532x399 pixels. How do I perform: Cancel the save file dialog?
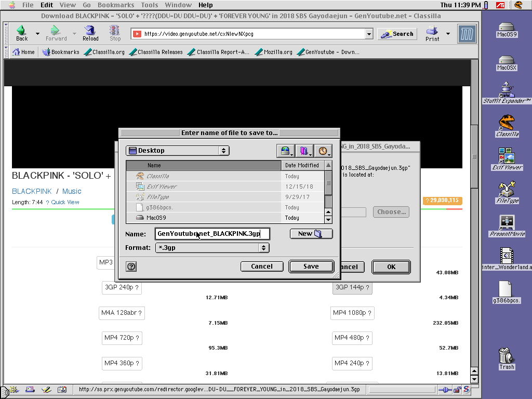[262, 267]
